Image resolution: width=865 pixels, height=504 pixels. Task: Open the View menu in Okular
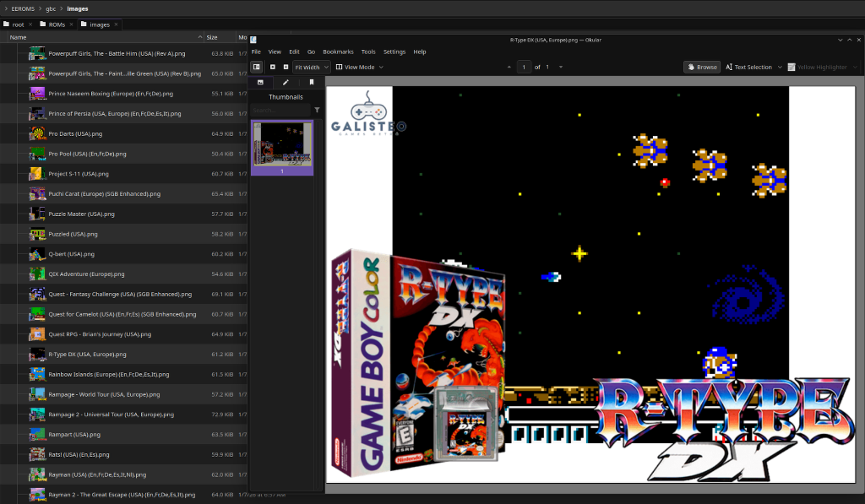(275, 51)
